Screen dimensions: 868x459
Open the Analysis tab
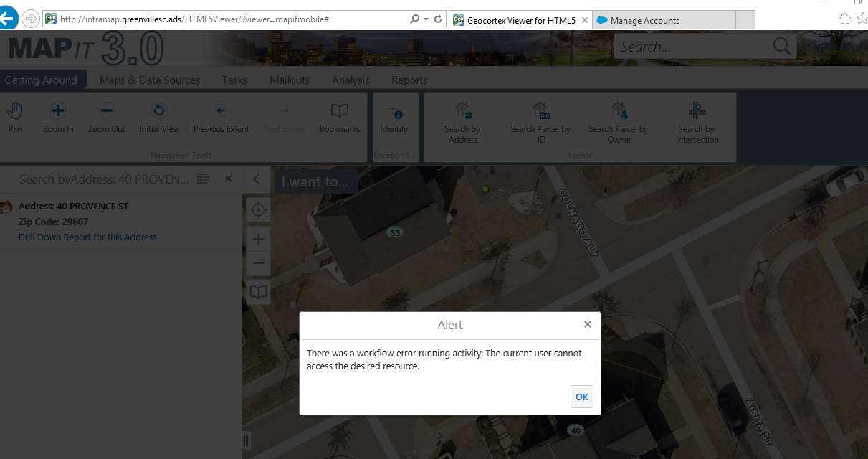coord(350,80)
